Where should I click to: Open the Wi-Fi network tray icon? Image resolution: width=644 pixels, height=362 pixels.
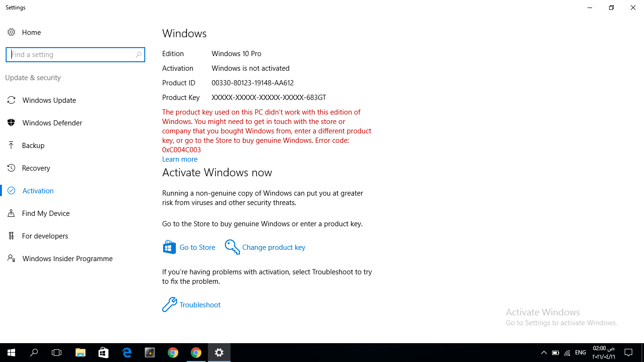click(567, 353)
